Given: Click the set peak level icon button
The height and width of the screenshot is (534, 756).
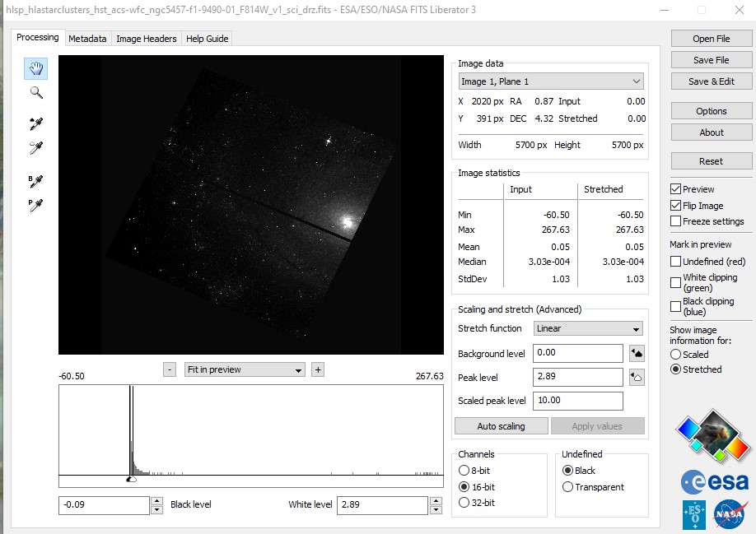Looking at the screenshot, I should coord(637,378).
